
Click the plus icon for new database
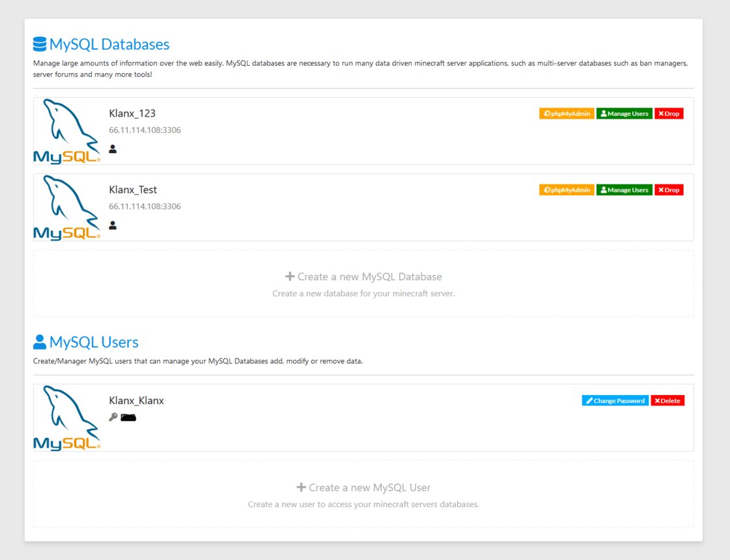click(289, 276)
